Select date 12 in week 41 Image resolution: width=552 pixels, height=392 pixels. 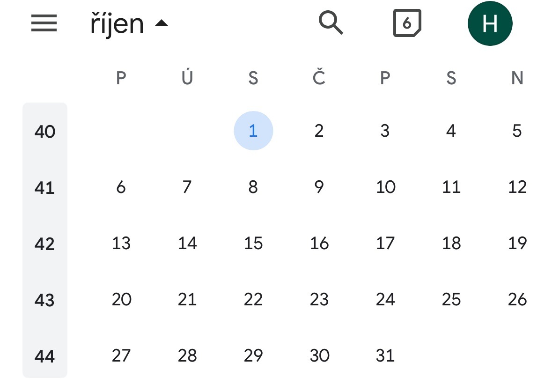pyautogui.click(x=517, y=187)
